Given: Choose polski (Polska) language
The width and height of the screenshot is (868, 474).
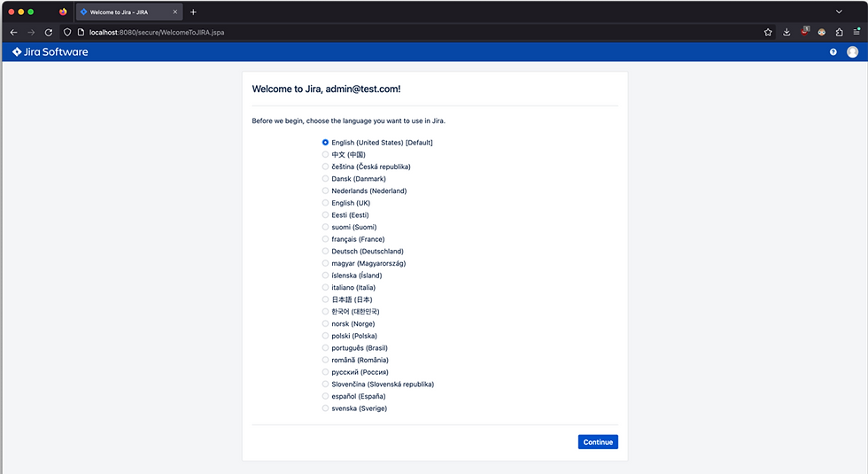Looking at the screenshot, I should point(326,336).
